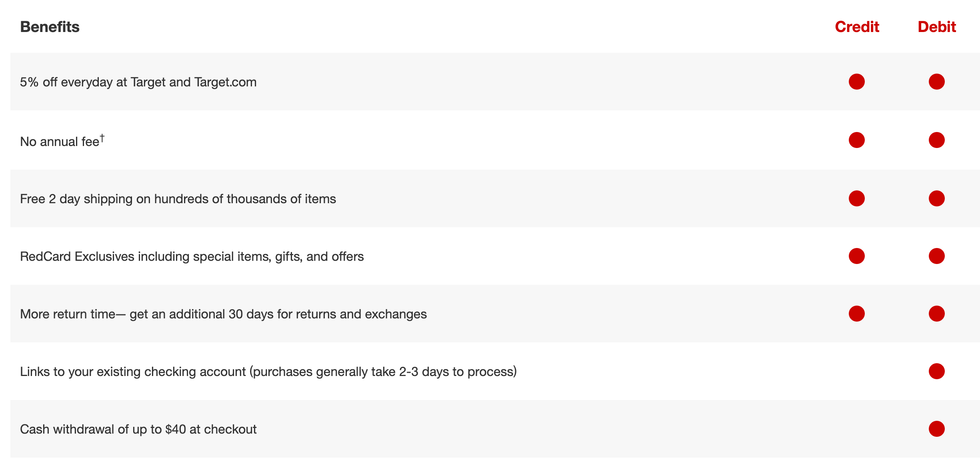980x460 pixels.
Task: Select the Debit dot for Free 2 day shipping
Action: tap(936, 198)
